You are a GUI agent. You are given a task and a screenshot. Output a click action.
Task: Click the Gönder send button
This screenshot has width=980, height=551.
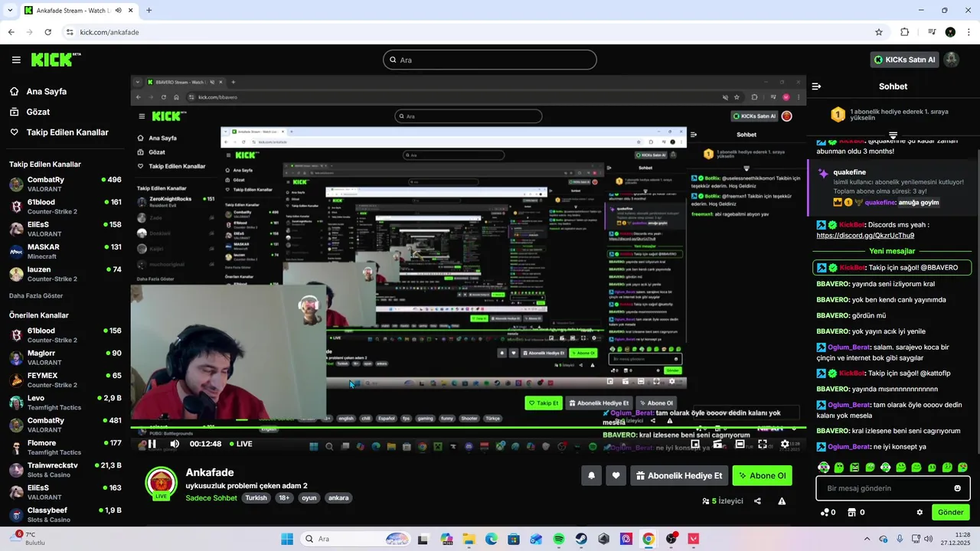pyautogui.click(x=950, y=512)
